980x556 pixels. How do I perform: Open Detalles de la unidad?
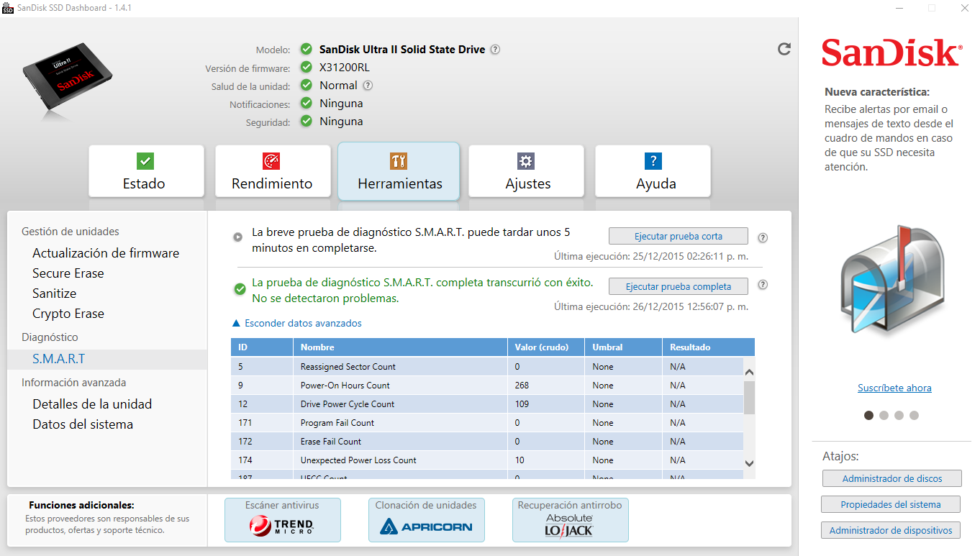pos(92,404)
